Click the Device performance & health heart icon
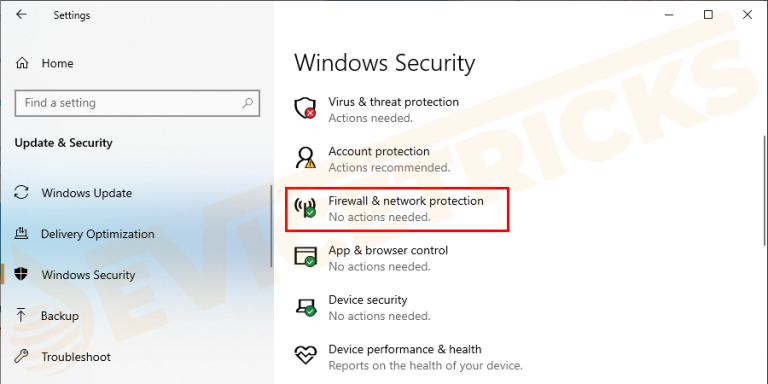The image size is (768, 384). click(x=305, y=355)
